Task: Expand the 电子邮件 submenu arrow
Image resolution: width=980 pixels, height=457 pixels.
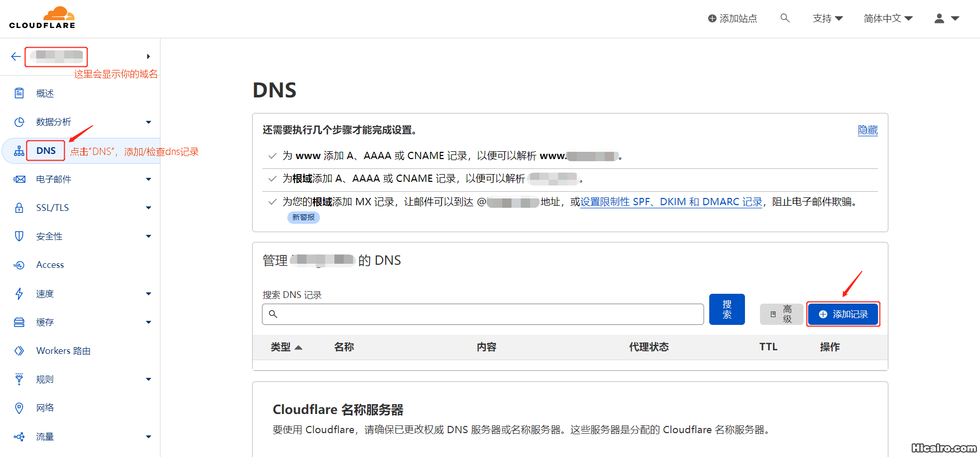Action: [x=149, y=179]
